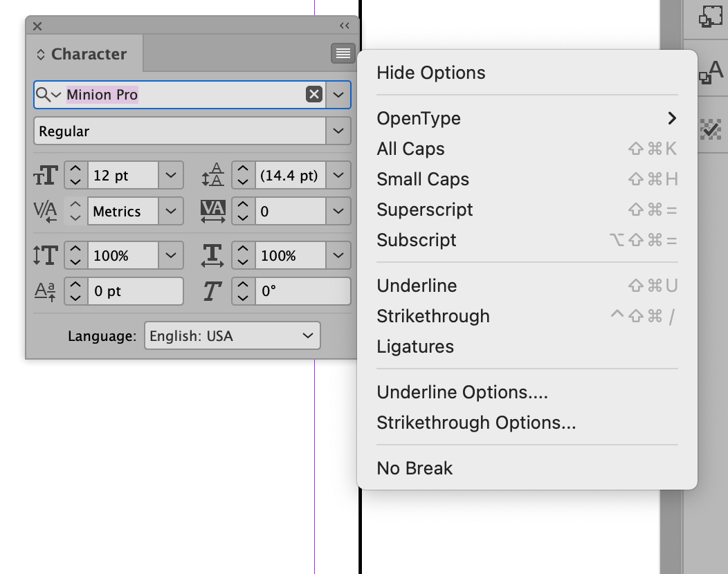This screenshot has width=728, height=574.
Task: Select Small Caps in the menu
Action: pyautogui.click(x=423, y=179)
